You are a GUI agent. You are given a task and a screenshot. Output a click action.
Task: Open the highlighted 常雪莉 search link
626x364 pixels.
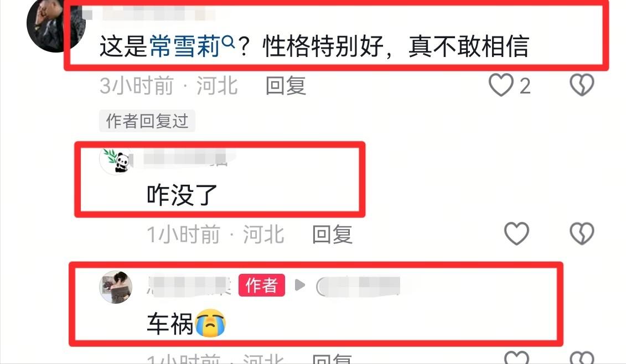coord(185,46)
